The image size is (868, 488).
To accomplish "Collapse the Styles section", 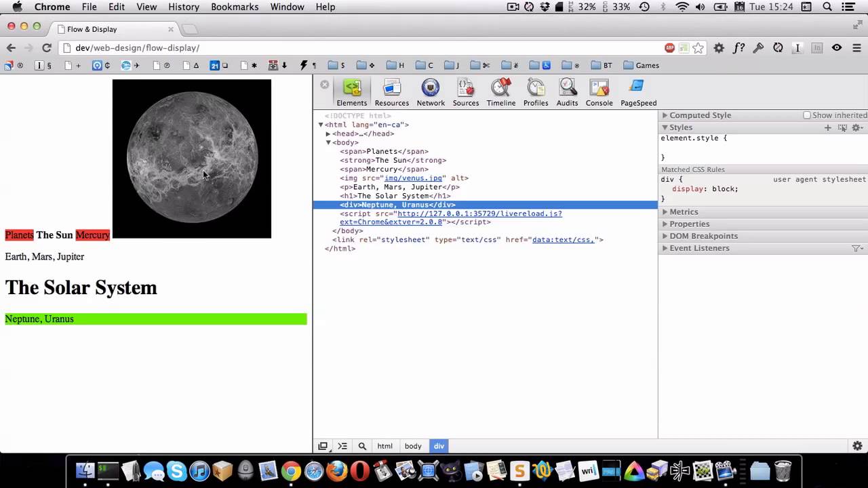I will pos(665,127).
